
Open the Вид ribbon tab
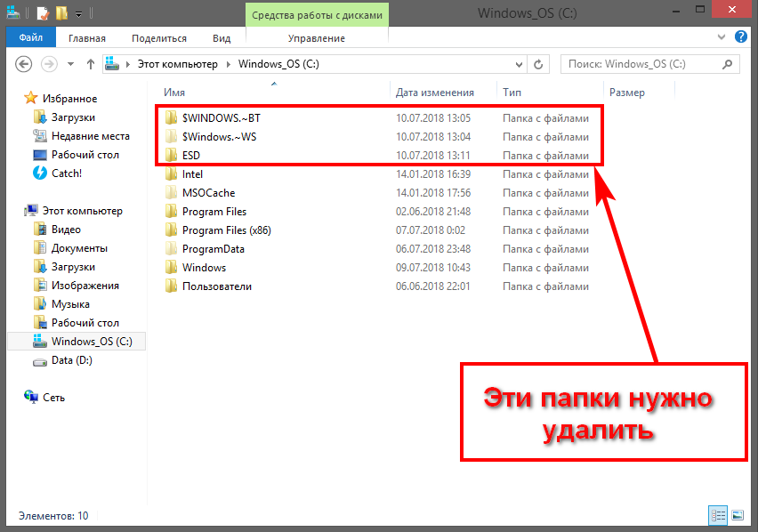[222, 38]
